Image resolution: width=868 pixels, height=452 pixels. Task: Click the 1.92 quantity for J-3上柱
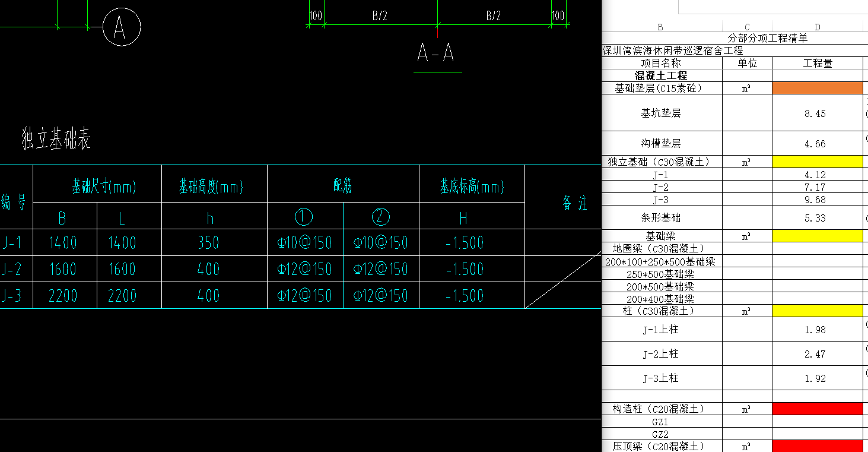click(818, 378)
